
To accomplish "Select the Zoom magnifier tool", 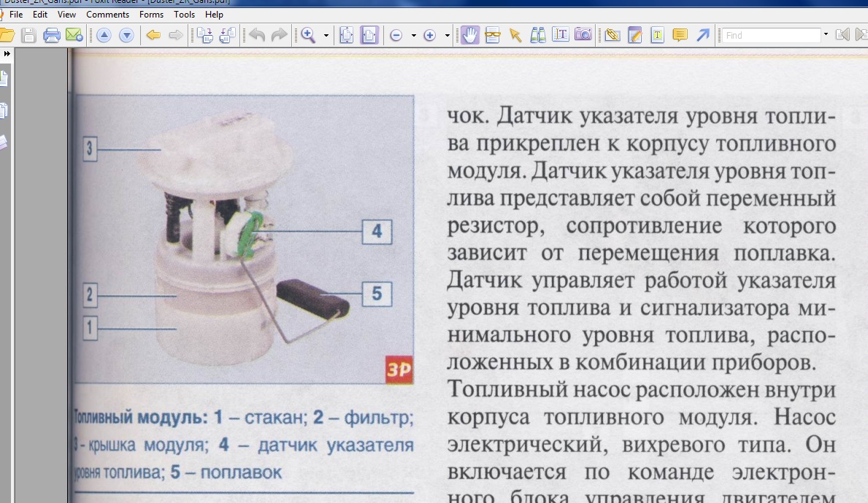I will pos(308,36).
